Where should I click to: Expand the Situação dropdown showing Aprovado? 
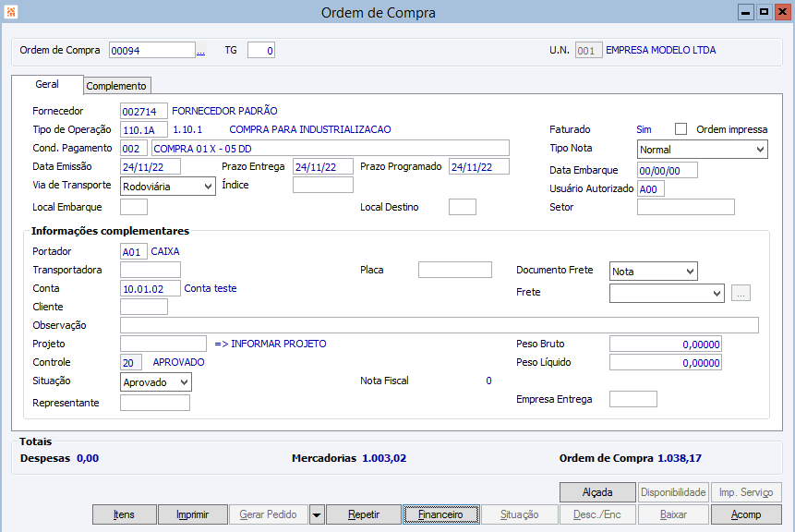coord(183,381)
